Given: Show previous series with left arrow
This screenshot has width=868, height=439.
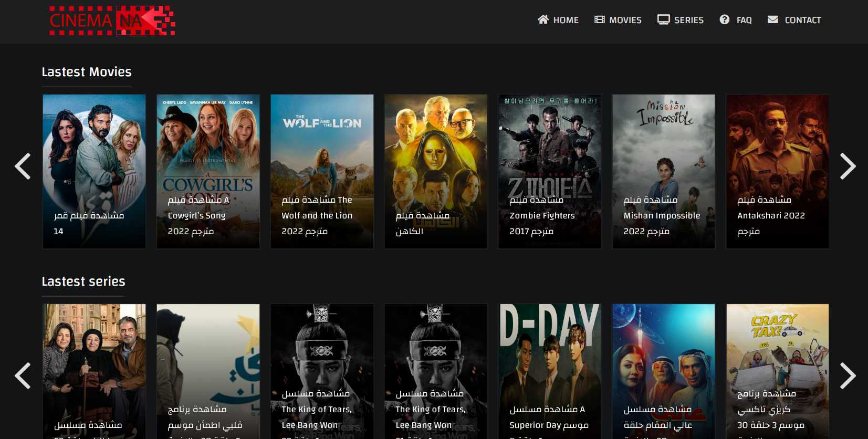Looking at the screenshot, I should [23, 375].
